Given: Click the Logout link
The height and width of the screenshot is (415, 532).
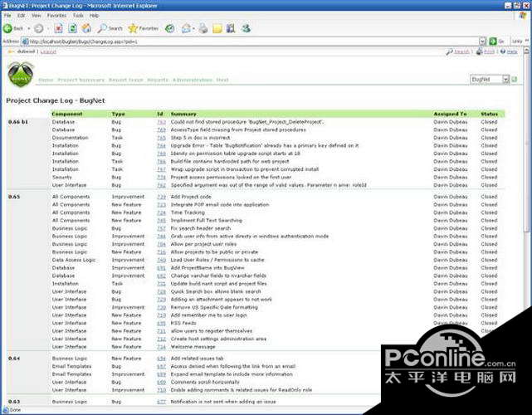Looking at the screenshot, I should coord(48,51).
